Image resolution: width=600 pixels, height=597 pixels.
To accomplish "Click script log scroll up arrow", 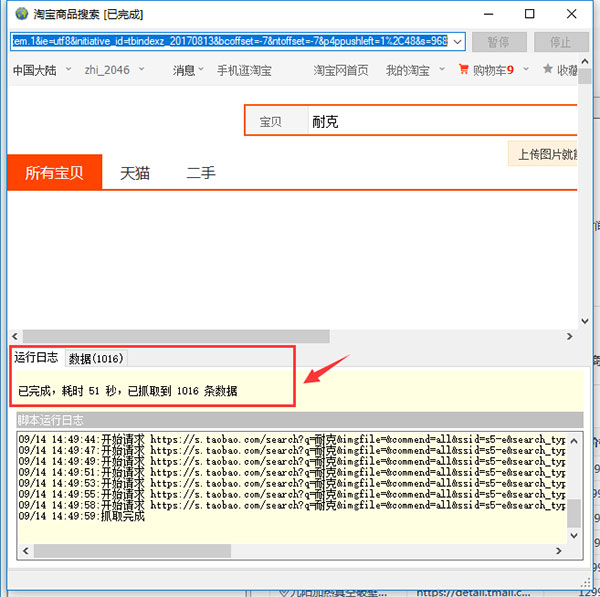I will pos(574,441).
